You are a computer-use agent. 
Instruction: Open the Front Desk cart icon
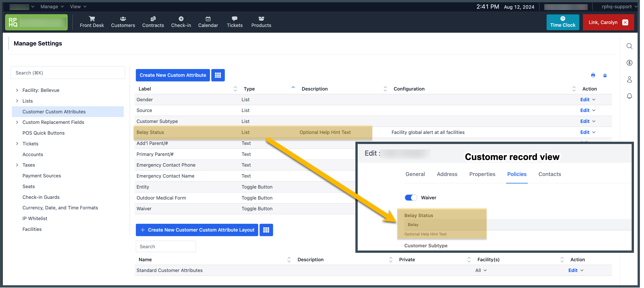[92, 19]
